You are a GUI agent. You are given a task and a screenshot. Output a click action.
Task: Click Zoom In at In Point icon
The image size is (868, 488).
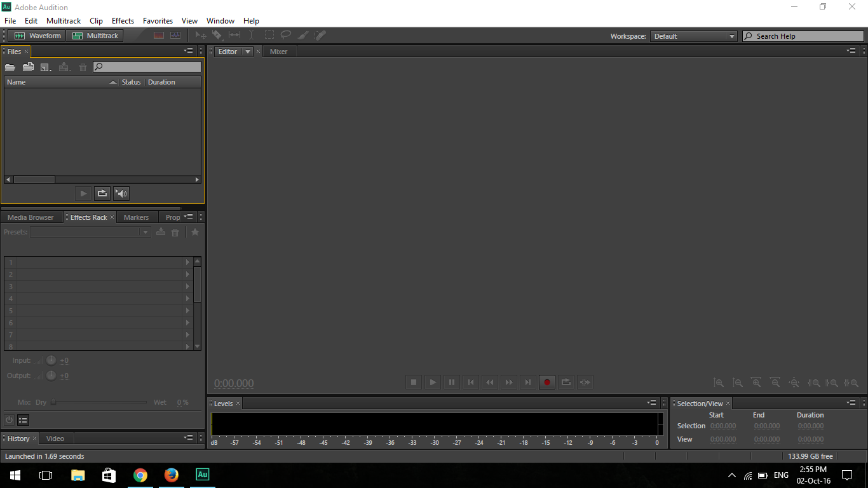click(813, 383)
